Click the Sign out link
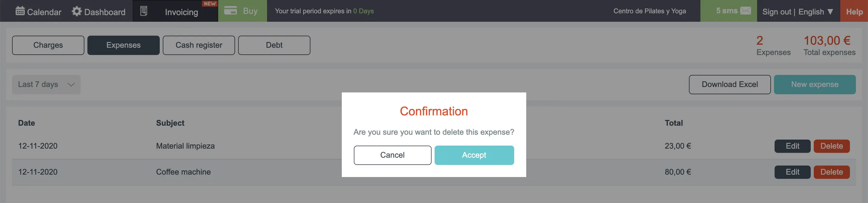Image resolution: width=868 pixels, height=203 pixels. tap(777, 12)
